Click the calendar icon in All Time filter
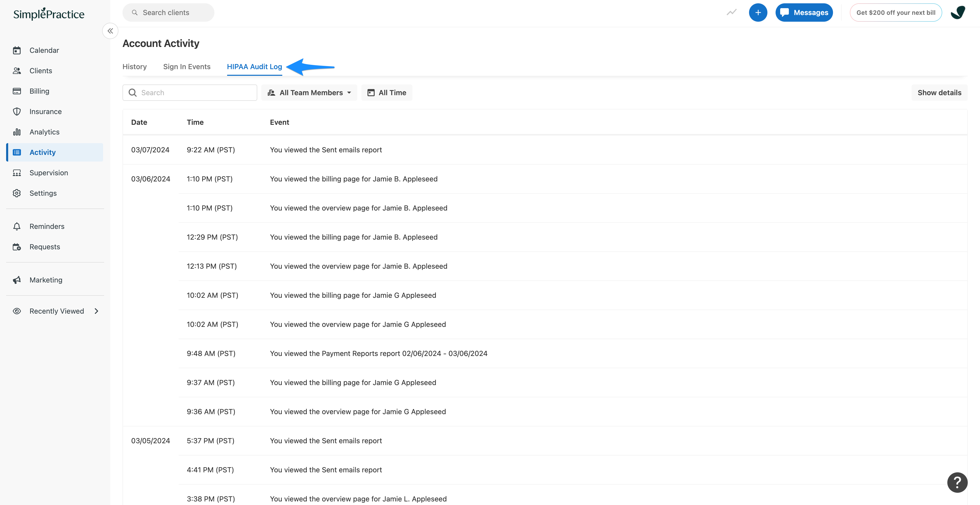 pos(371,92)
